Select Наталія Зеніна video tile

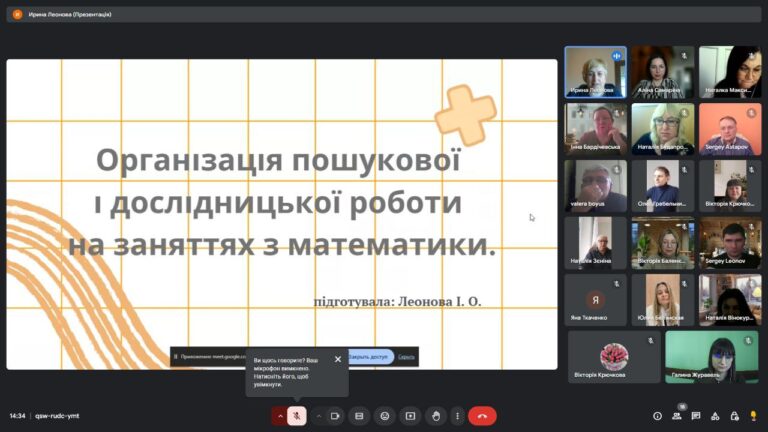click(x=596, y=243)
